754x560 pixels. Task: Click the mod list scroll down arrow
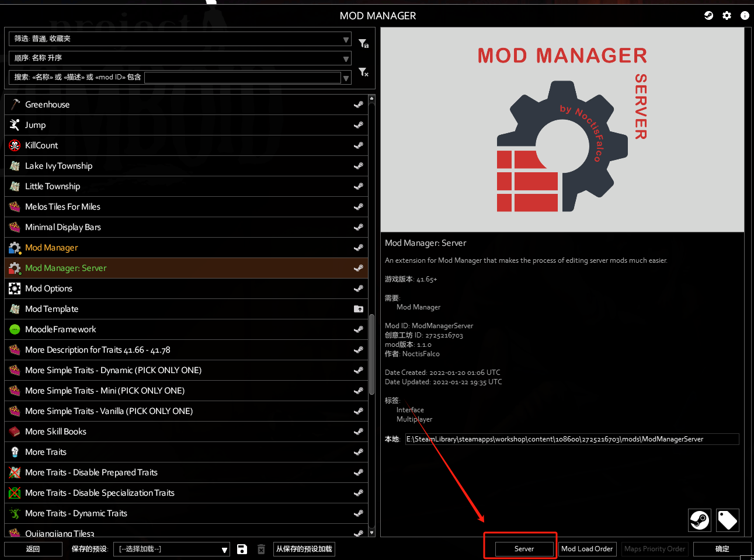(371, 532)
